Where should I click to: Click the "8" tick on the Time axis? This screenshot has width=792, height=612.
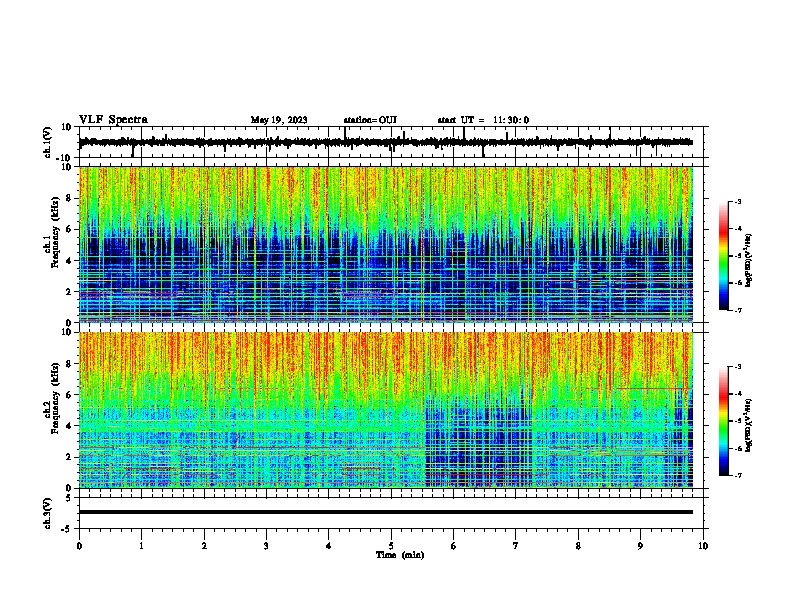pyautogui.click(x=578, y=546)
